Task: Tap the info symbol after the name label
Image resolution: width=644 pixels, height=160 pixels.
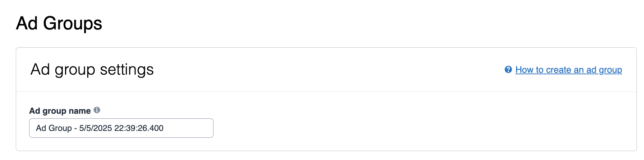Action: [97, 110]
